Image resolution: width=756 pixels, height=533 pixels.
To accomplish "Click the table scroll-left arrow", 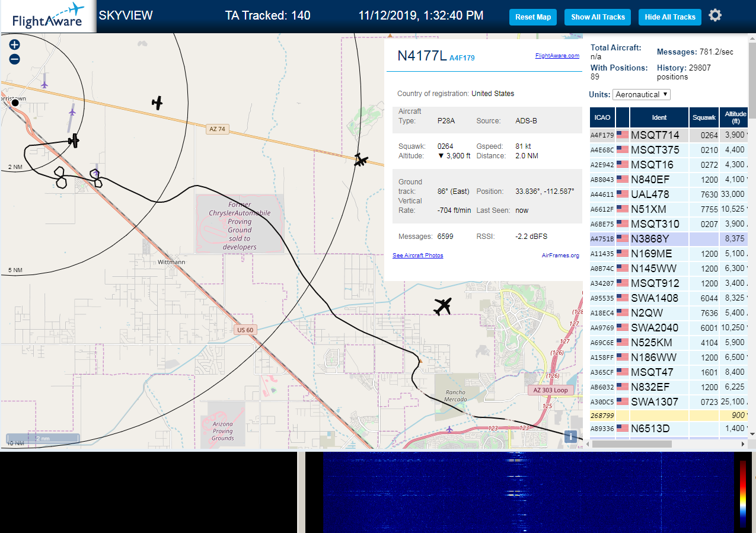I will (588, 443).
